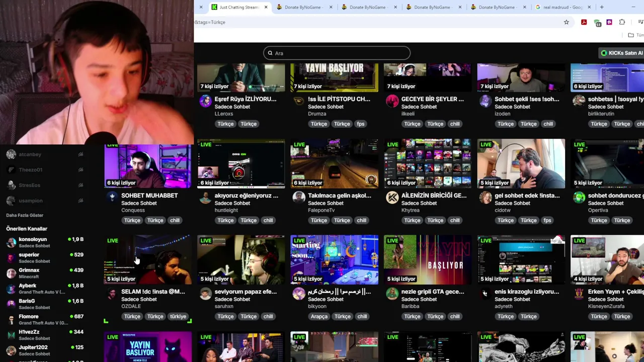Open Grimnax avatar in sidebar
The image size is (644, 362).
(x=11, y=273)
